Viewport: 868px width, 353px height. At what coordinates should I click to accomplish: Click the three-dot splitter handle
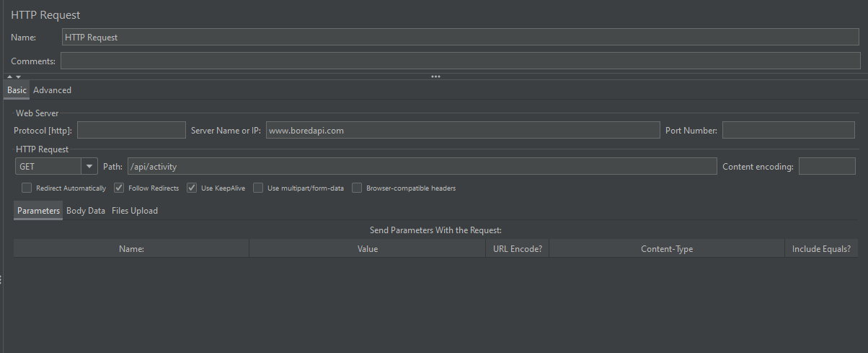435,77
